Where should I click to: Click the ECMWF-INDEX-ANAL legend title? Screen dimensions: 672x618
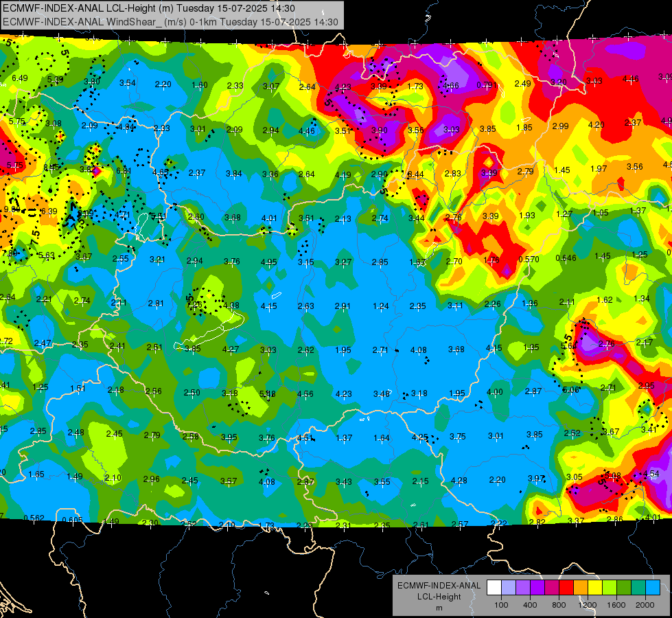tap(439, 586)
